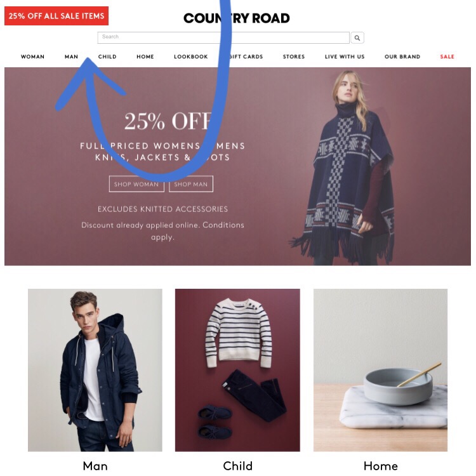The image size is (476, 476).
Task: Open LIVE WITH US section
Action: 345,56
